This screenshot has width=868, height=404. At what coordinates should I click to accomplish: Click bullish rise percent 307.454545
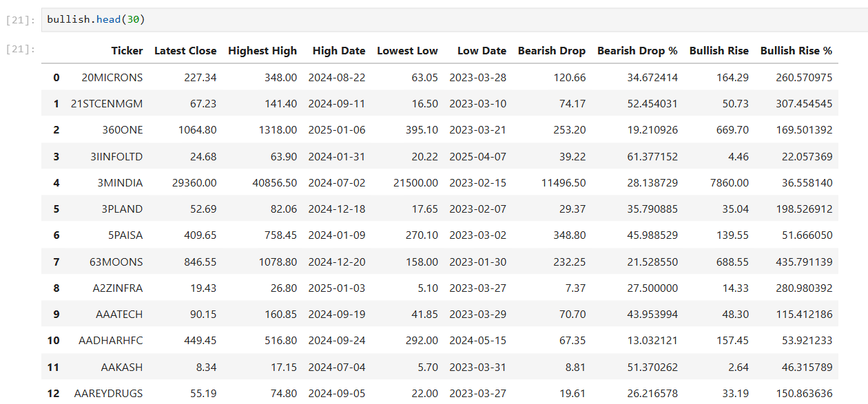tap(804, 104)
